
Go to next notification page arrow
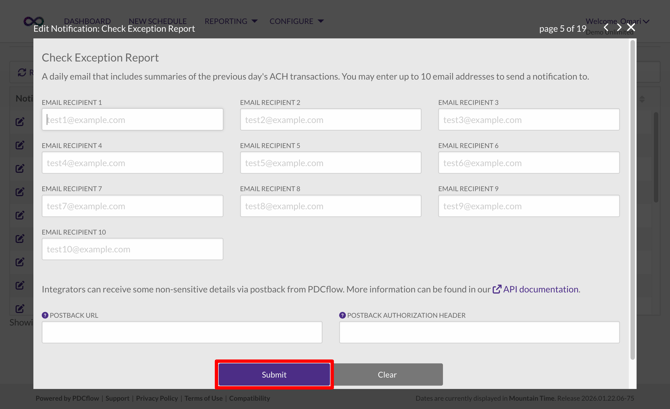point(618,28)
